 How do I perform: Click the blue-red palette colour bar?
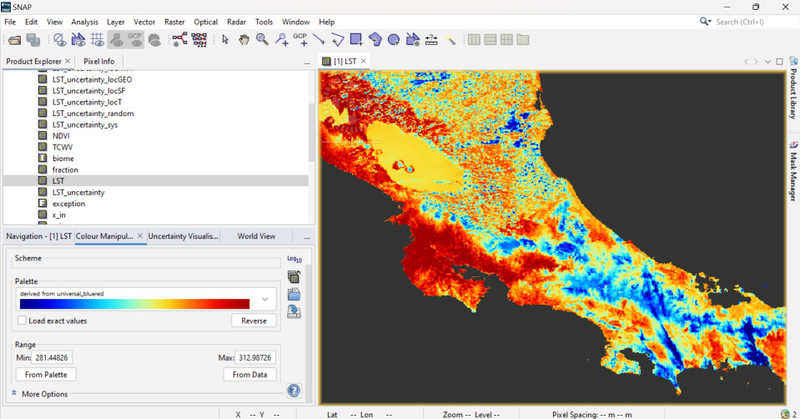point(133,304)
